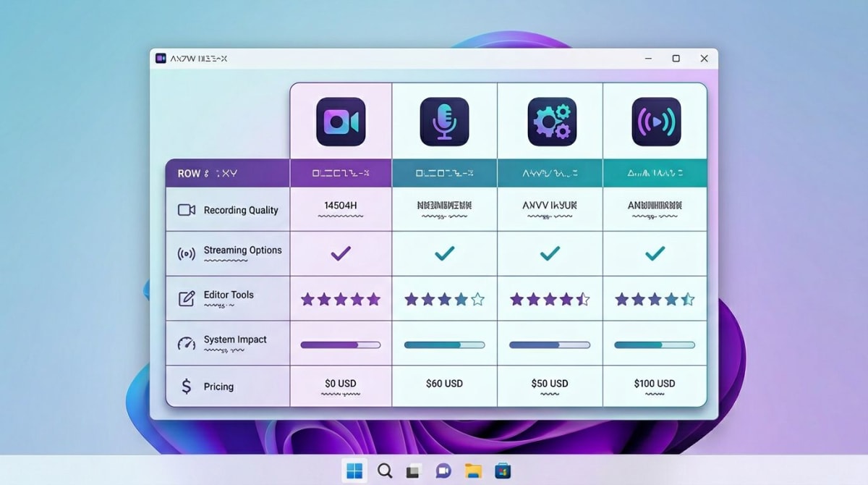Click the $50 USD price

pyautogui.click(x=550, y=384)
